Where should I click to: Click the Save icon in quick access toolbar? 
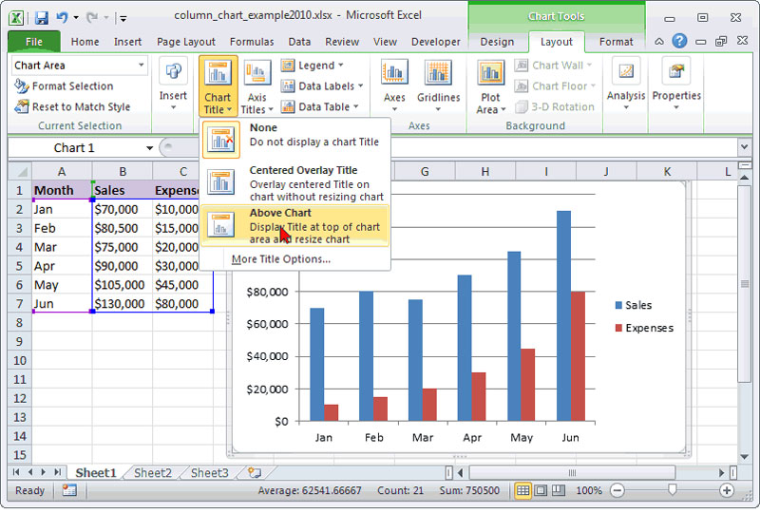42,18
